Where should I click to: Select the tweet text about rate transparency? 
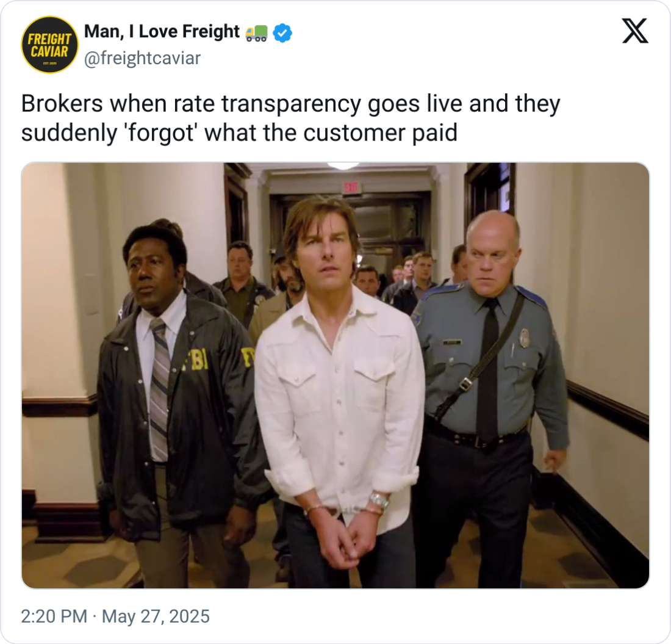tap(290, 118)
